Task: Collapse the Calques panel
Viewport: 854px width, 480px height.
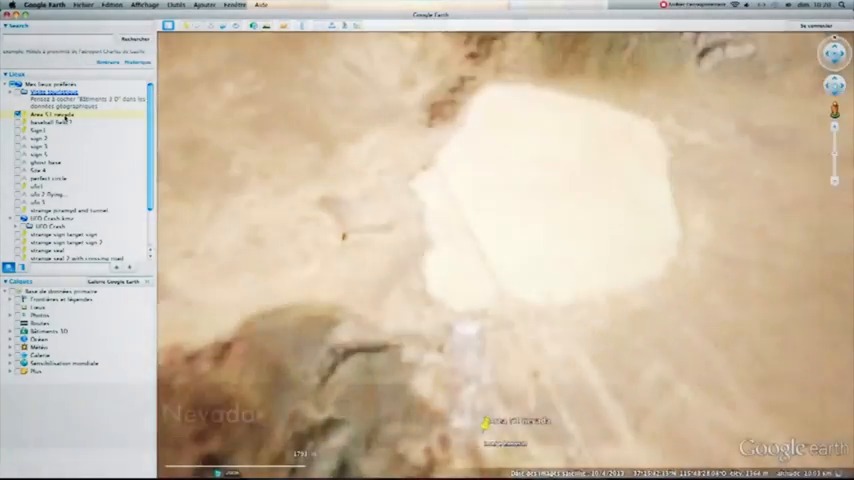Action: pos(5,281)
